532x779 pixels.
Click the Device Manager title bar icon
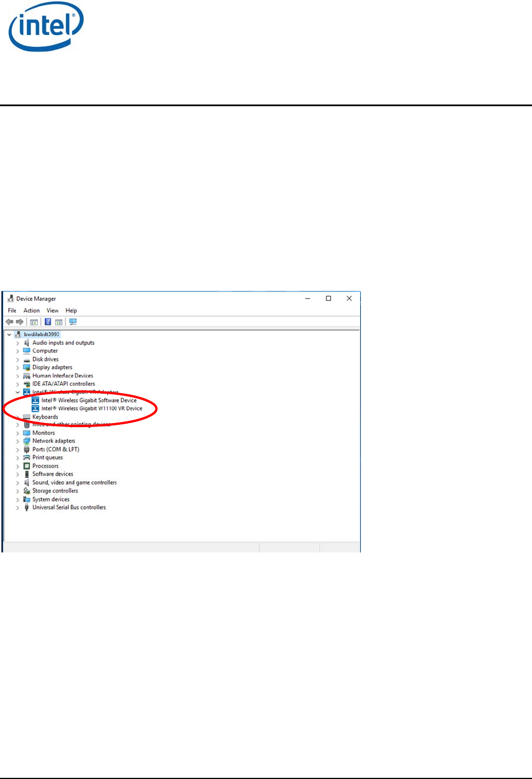tap(10, 298)
